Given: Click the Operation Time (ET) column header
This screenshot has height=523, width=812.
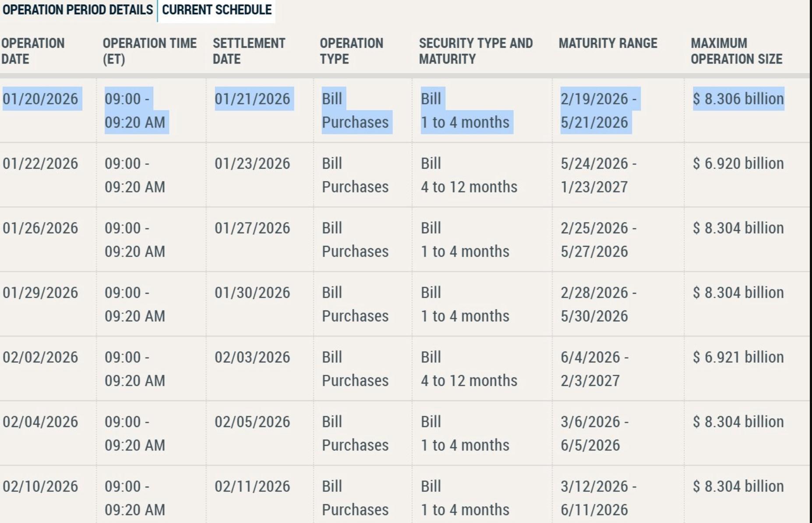Looking at the screenshot, I should (149, 51).
